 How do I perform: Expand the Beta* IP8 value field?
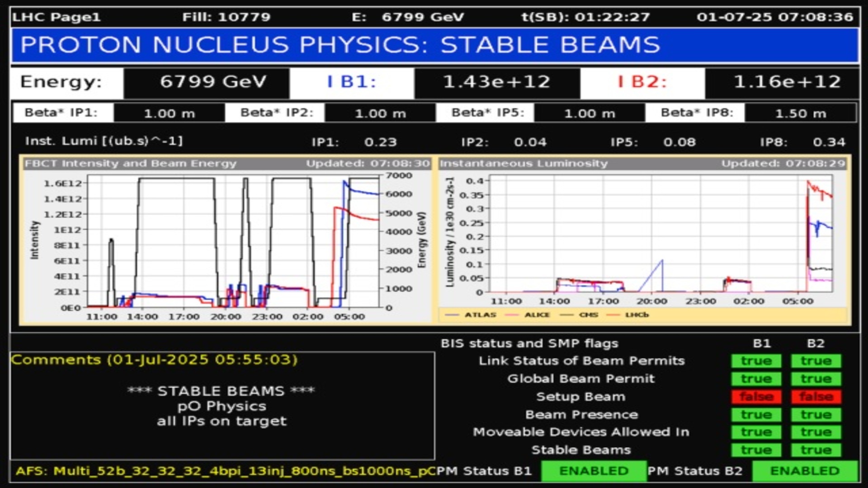pos(802,114)
